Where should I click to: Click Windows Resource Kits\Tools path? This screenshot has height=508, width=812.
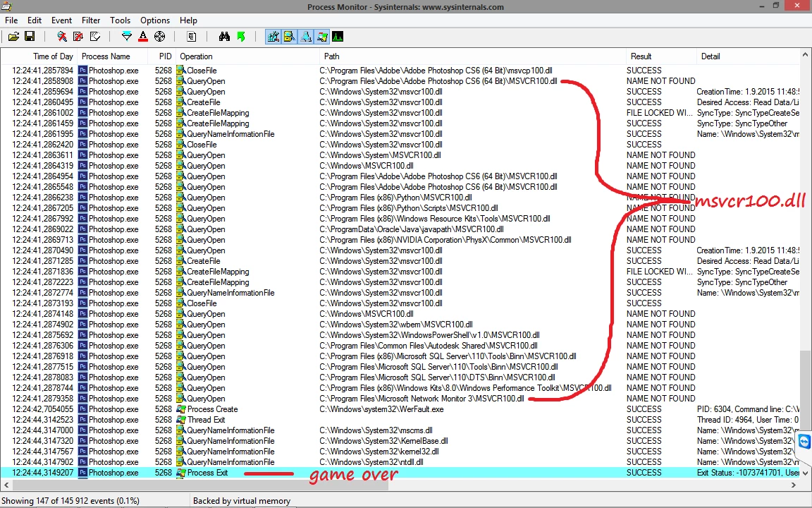pyautogui.click(x=435, y=219)
